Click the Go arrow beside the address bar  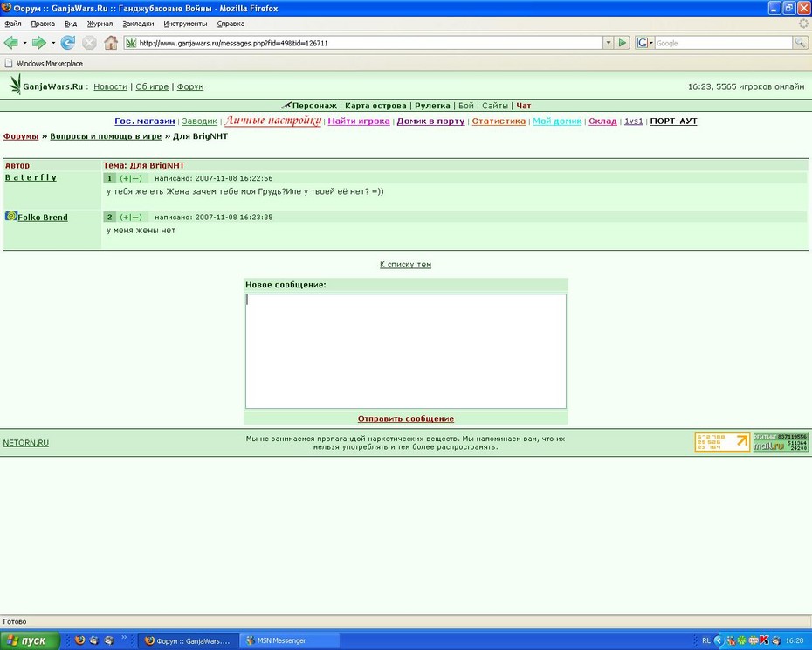pos(623,43)
